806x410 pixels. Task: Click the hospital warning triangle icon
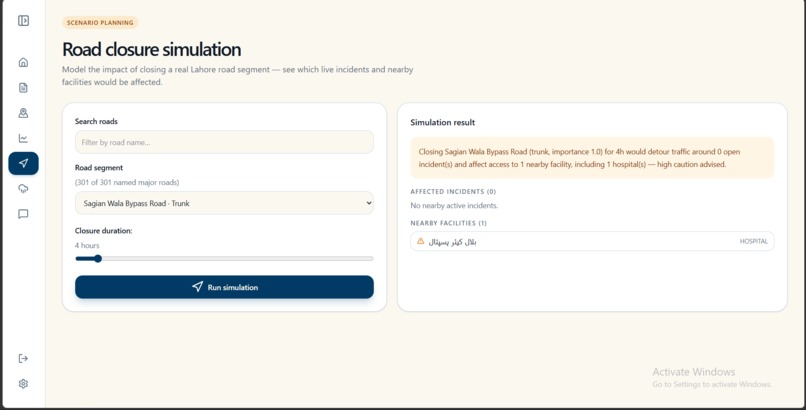(x=420, y=240)
